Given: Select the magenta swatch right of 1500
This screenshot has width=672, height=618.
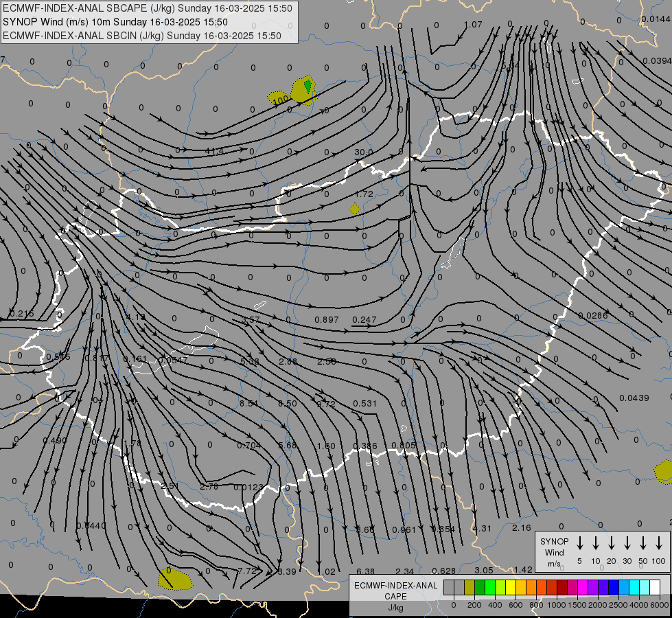Looking at the screenshot, I should (x=583, y=588).
